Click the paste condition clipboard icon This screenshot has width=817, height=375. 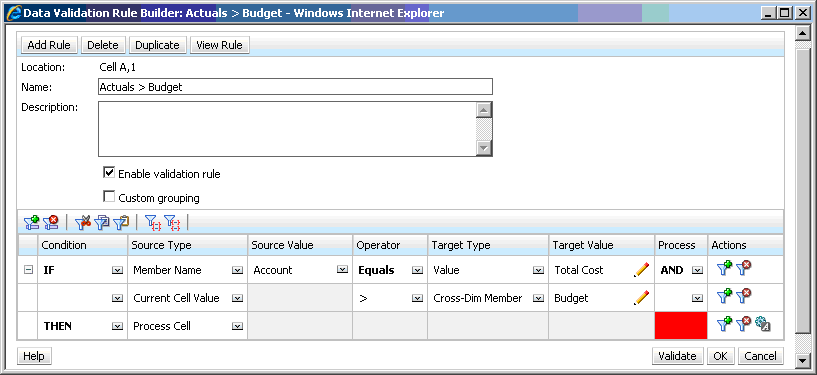click(x=121, y=223)
